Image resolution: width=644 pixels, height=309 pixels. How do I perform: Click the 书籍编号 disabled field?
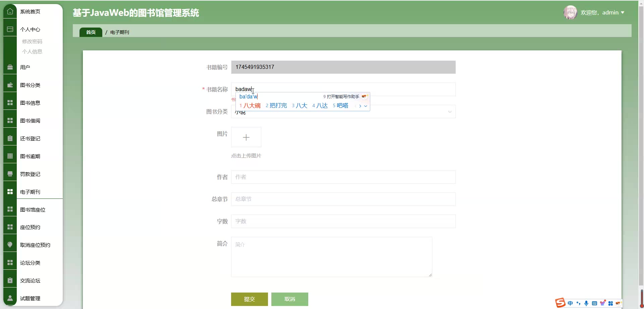[x=343, y=67]
